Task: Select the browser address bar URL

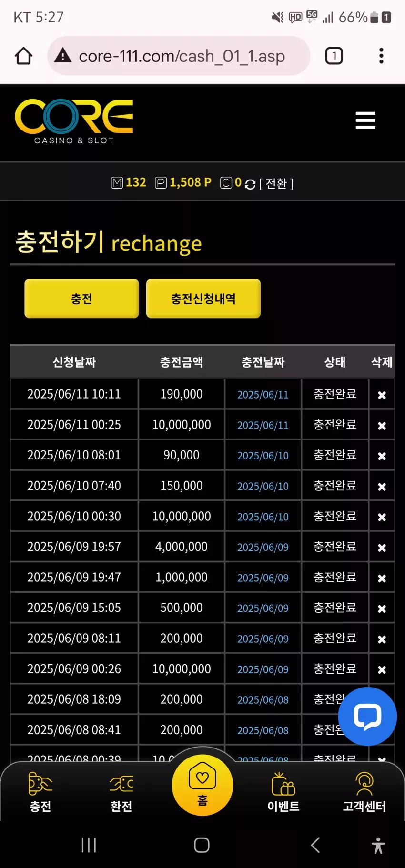Action: click(x=182, y=56)
